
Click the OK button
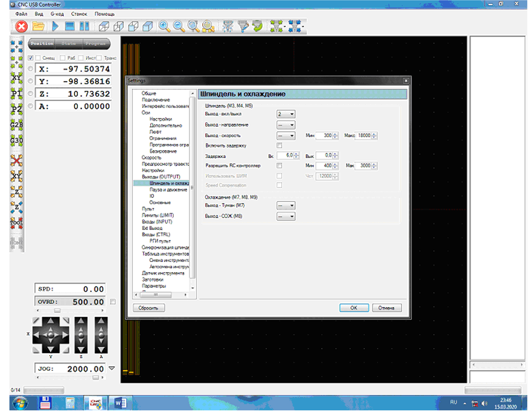point(354,308)
